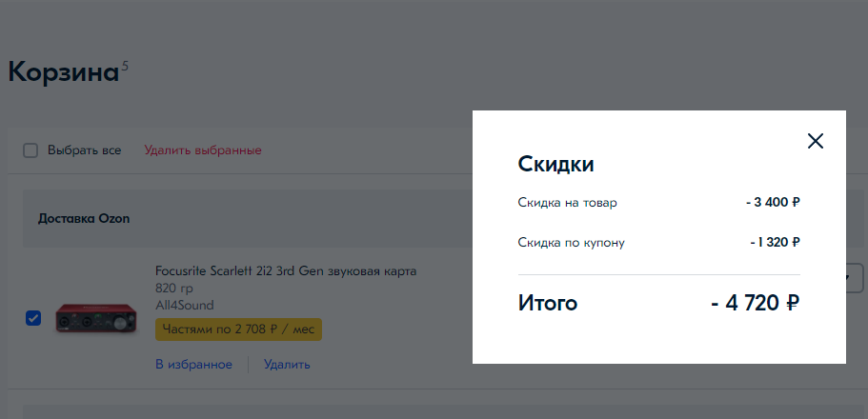The height and width of the screenshot is (419, 868).
Task: Close the Скидки popup with the X
Action: 815,141
